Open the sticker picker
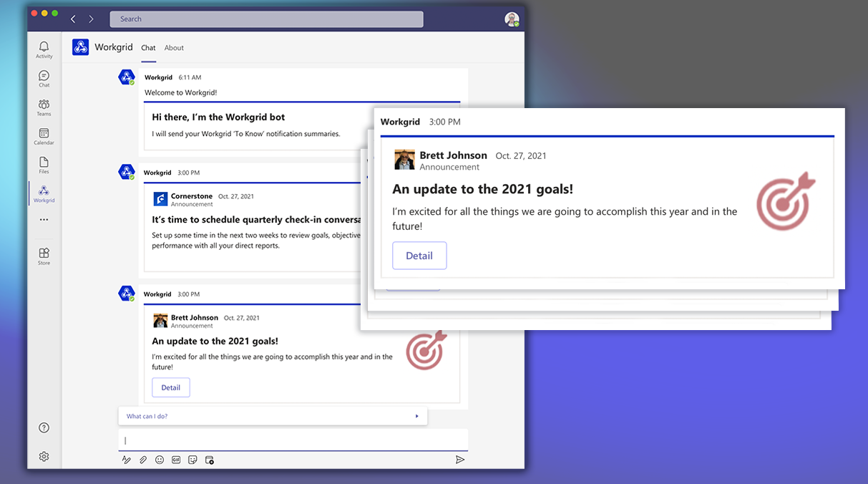The width and height of the screenshot is (868, 484). click(x=192, y=460)
